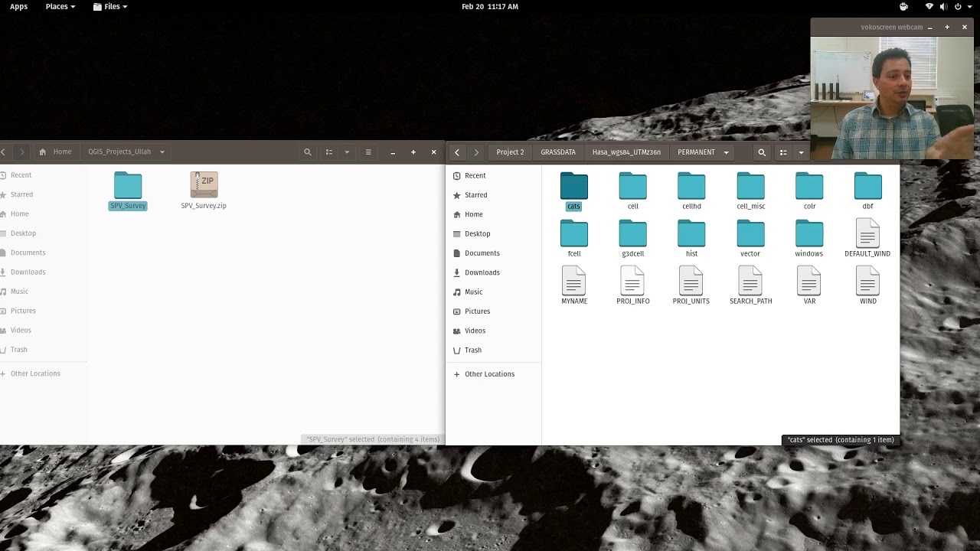This screenshot has height=551, width=980.
Task: Open the Apps menu in top bar
Action: tap(18, 6)
